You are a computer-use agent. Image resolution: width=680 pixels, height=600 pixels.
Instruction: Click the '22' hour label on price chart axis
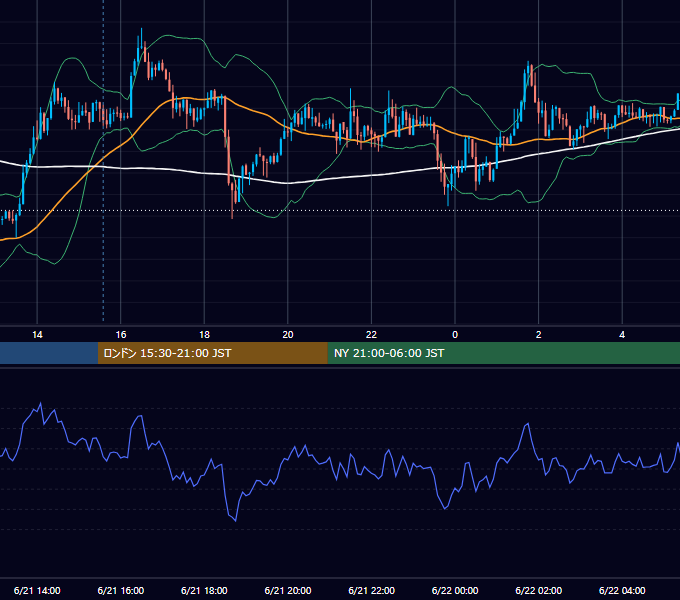click(x=372, y=335)
